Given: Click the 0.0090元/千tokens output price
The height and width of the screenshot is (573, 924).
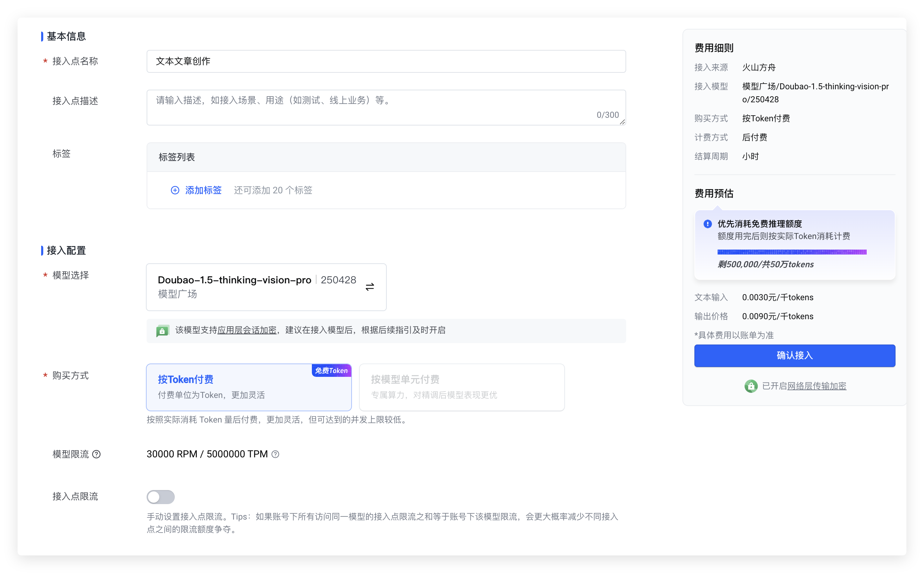Looking at the screenshot, I should click(x=777, y=316).
